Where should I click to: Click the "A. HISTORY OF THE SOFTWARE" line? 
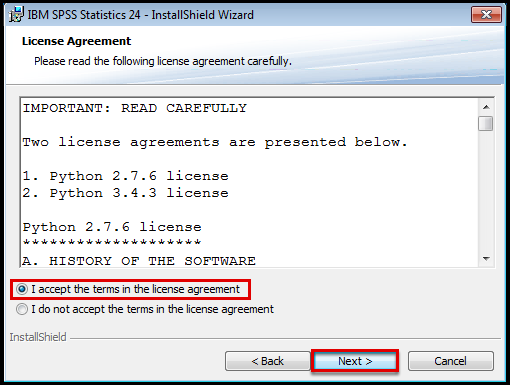[139, 261]
